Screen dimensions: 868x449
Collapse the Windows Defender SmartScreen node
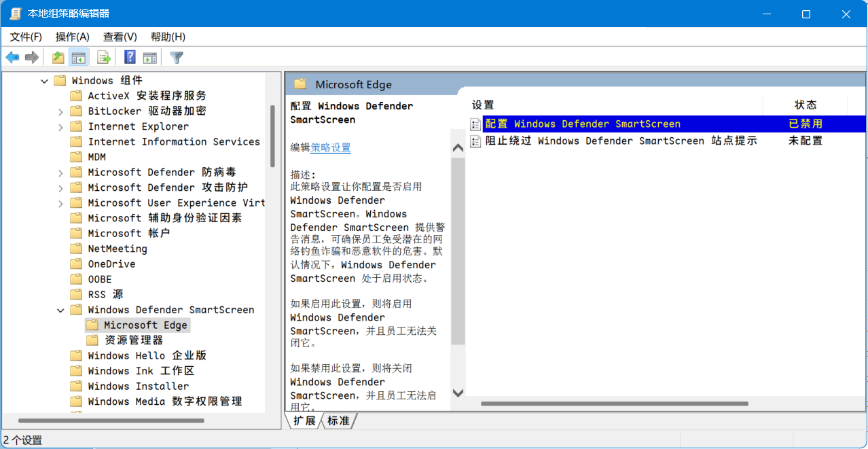pos(60,310)
